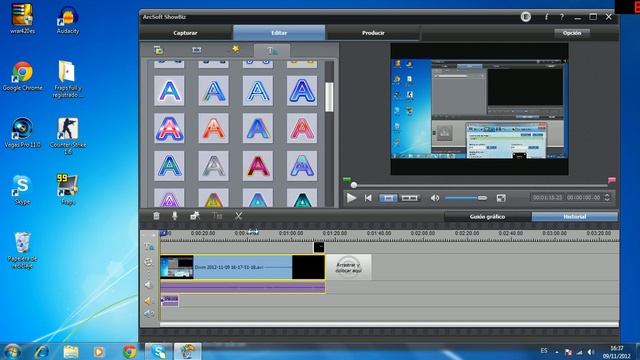Click the round icon in title bar
This screenshot has height=360, width=640.
pos(526,17)
